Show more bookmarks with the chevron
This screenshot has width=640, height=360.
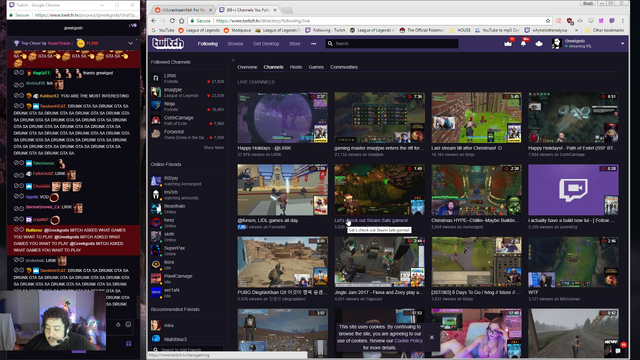coord(577,30)
